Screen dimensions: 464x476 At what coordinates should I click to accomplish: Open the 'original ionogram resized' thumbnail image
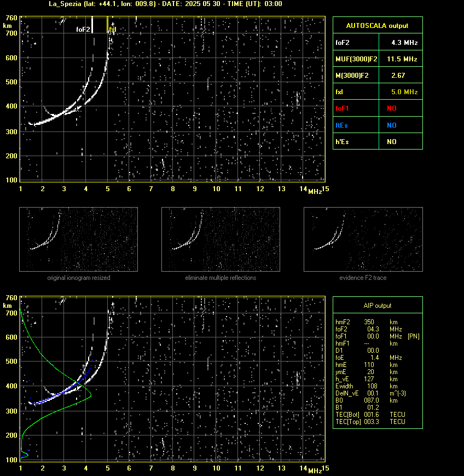(x=79, y=239)
